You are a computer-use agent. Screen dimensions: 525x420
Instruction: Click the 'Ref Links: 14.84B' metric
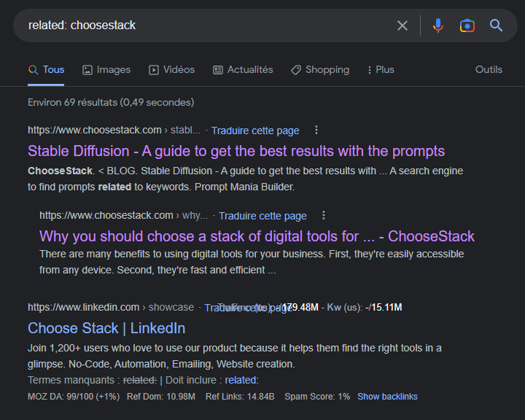coord(240,397)
